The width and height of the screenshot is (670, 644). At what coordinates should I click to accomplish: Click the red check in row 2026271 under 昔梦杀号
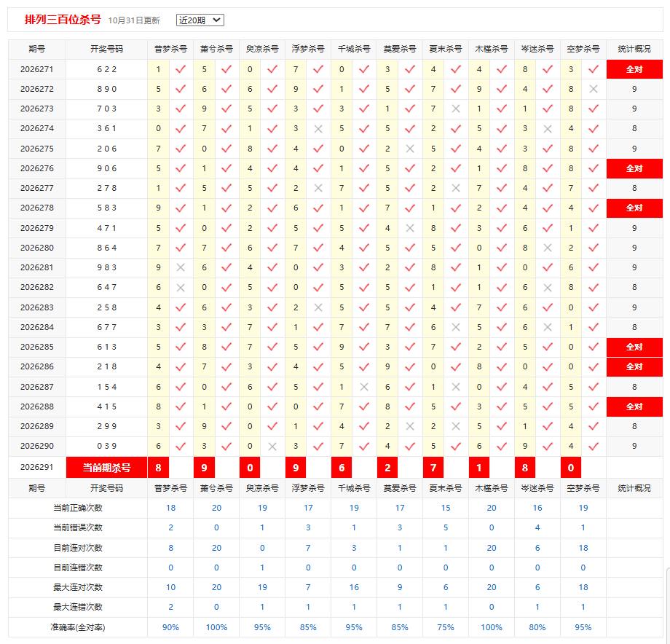point(181,69)
